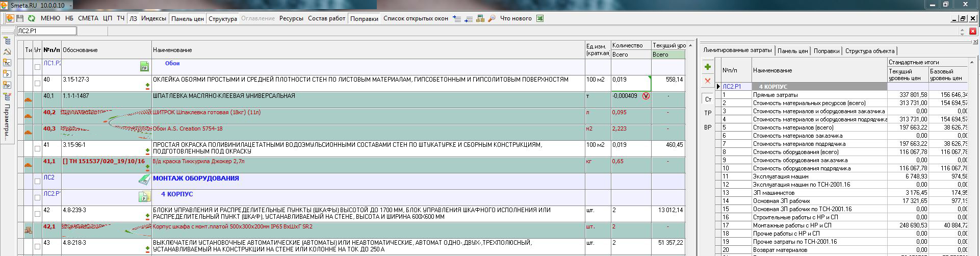This screenshot has height=256, width=980.
Task: Collapse the ЛС2.Р1 4 КОРПУС row in right panel
Action: 718,87
